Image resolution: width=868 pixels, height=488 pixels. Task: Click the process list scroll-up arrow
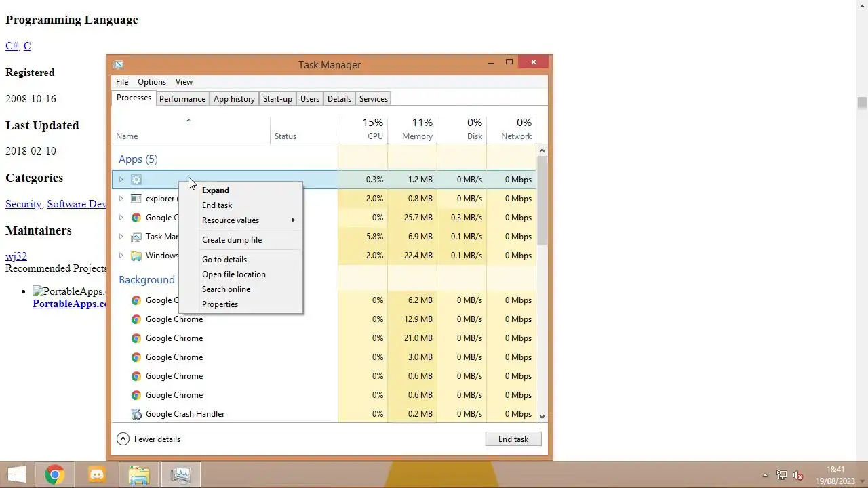[x=542, y=150]
